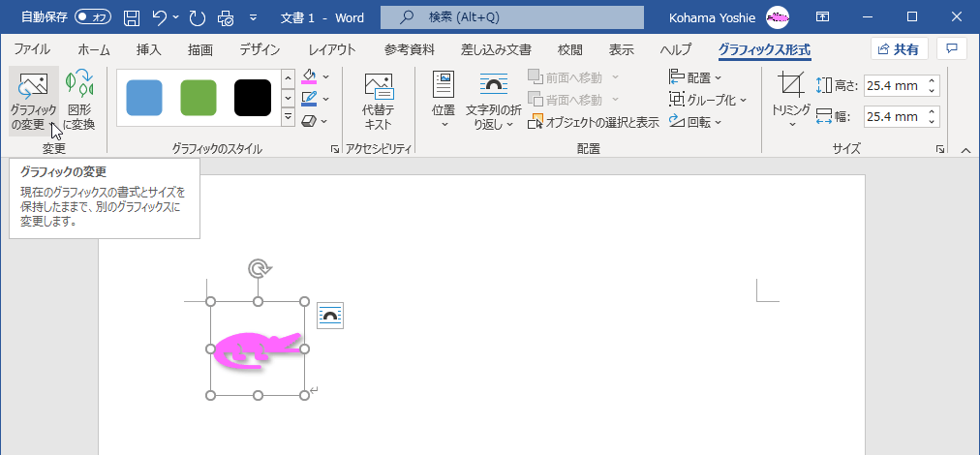Viewport: 980px width, 455px height.
Task: Click the Graphics Fill paint bucket icon
Action: click(x=309, y=76)
